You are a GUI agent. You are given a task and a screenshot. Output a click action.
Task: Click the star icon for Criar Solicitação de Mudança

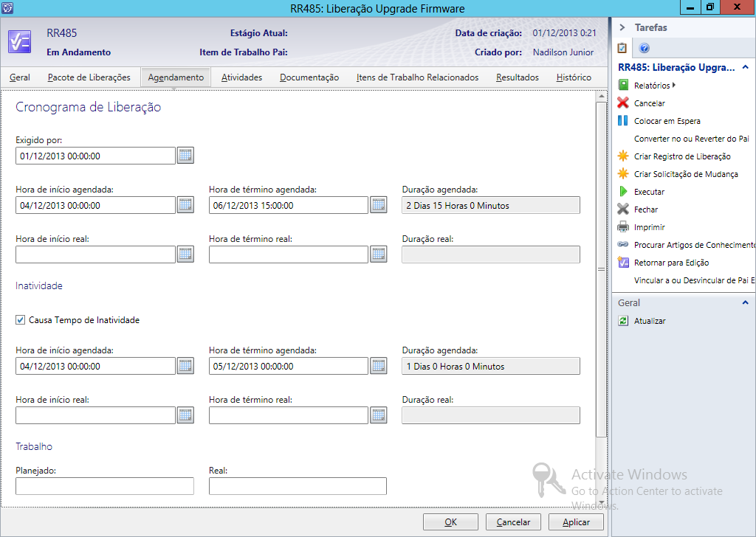[x=623, y=174]
